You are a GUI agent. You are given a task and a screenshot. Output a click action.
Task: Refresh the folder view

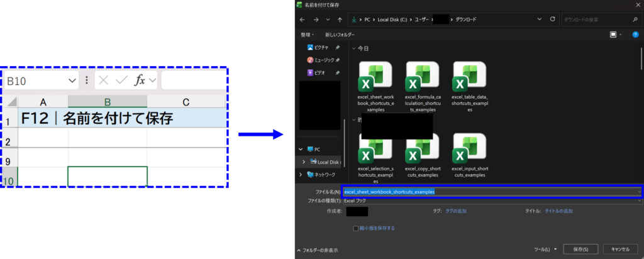(552, 19)
